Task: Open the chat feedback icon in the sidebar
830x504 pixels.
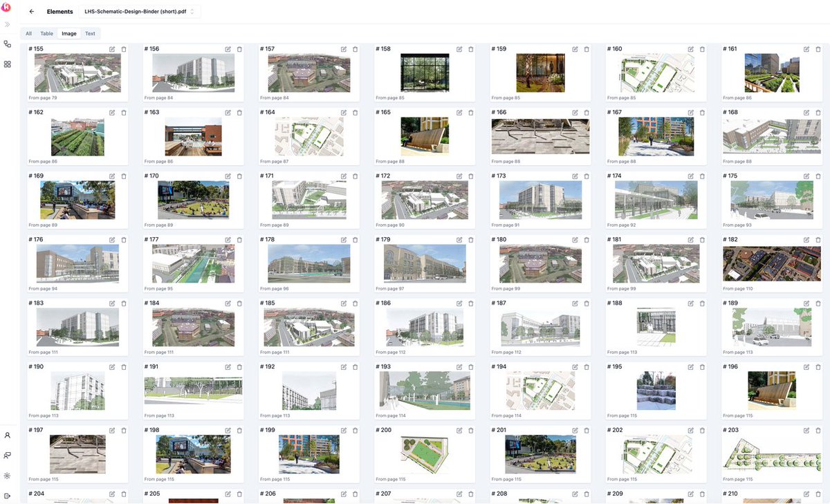Action: click(x=8, y=456)
